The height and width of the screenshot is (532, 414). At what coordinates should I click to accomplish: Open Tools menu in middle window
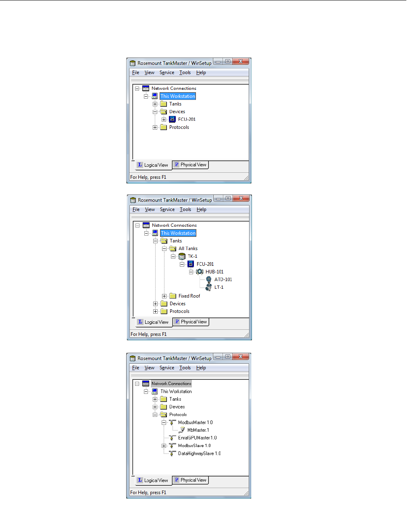(x=185, y=209)
